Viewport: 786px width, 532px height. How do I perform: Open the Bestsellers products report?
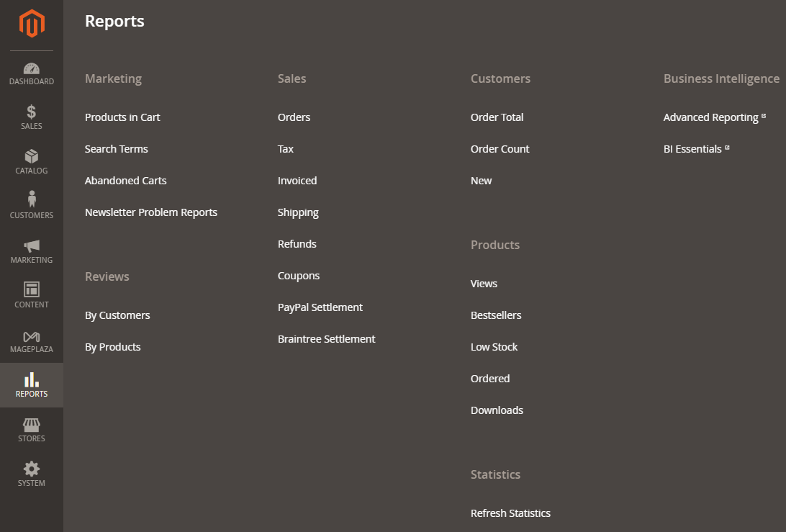(496, 315)
